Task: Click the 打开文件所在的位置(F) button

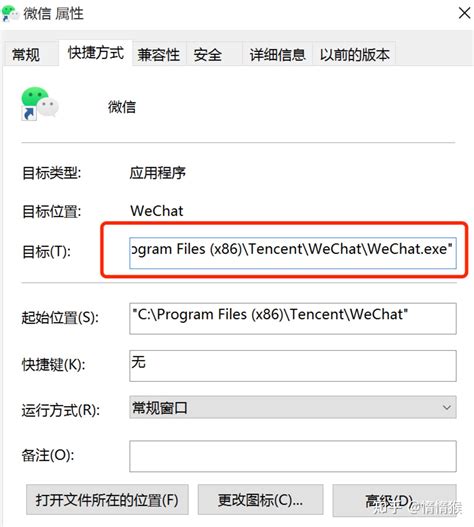Action: tap(107, 500)
